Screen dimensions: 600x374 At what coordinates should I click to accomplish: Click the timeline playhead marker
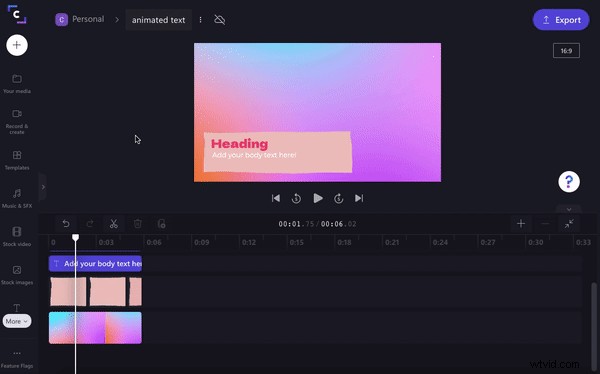(x=76, y=238)
